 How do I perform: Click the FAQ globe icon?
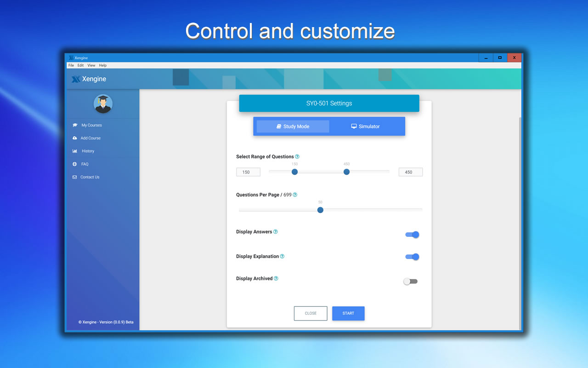tap(75, 164)
